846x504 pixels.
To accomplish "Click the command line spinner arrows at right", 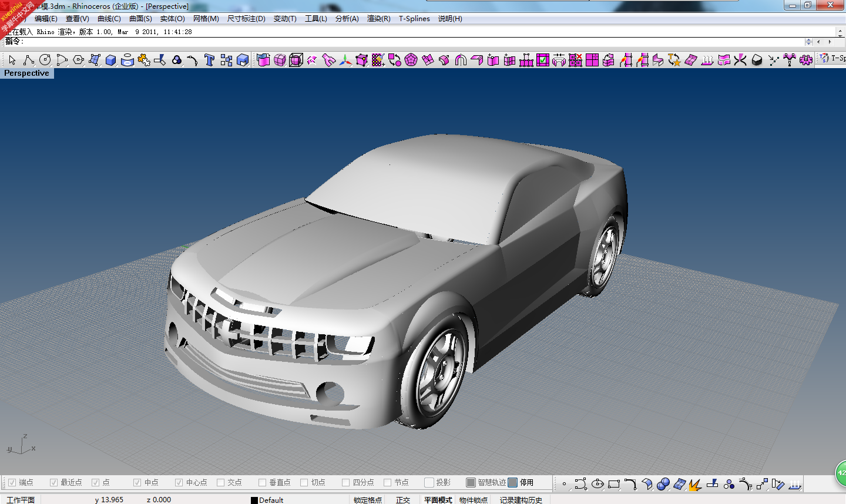I will pos(809,42).
